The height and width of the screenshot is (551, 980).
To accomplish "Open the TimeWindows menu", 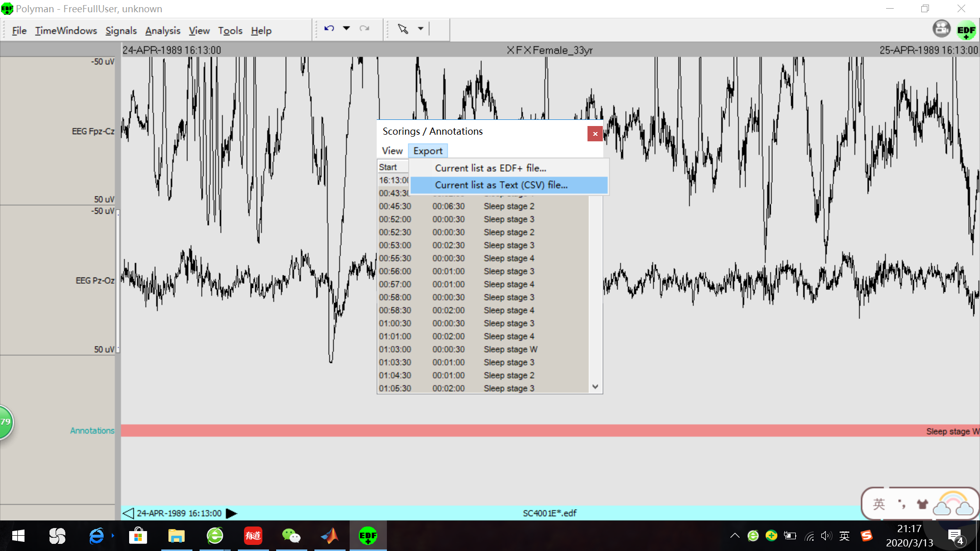I will pyautogui.click(x=66, y=31).
